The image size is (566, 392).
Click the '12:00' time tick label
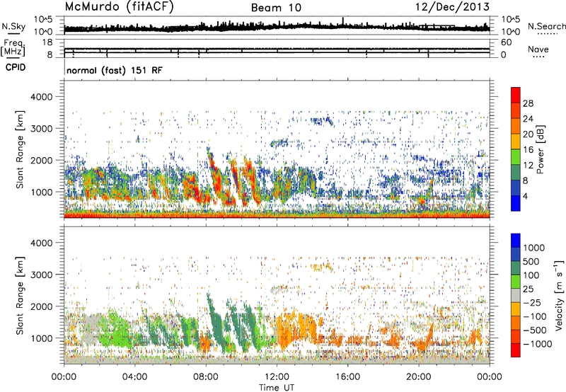[x=277, y=377]
